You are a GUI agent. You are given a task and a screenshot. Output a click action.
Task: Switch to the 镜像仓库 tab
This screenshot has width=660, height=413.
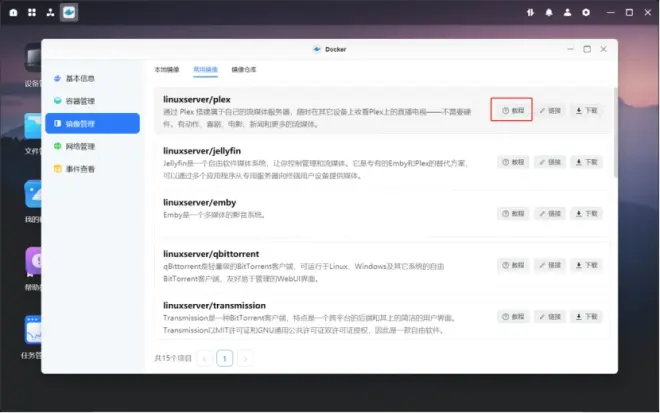(244, 69)
